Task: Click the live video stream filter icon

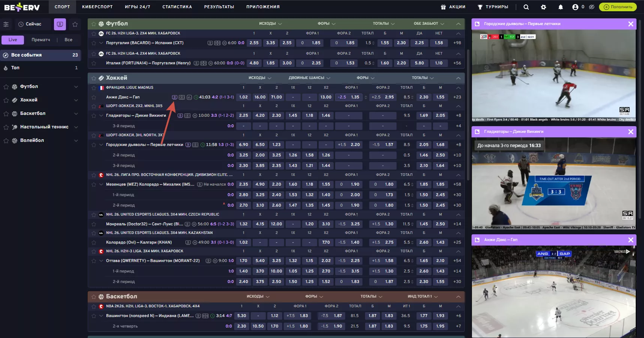Action: 60,24
